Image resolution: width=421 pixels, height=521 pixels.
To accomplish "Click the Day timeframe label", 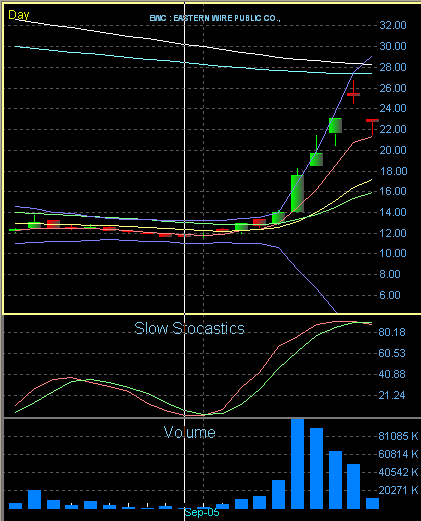I will 19,15.
